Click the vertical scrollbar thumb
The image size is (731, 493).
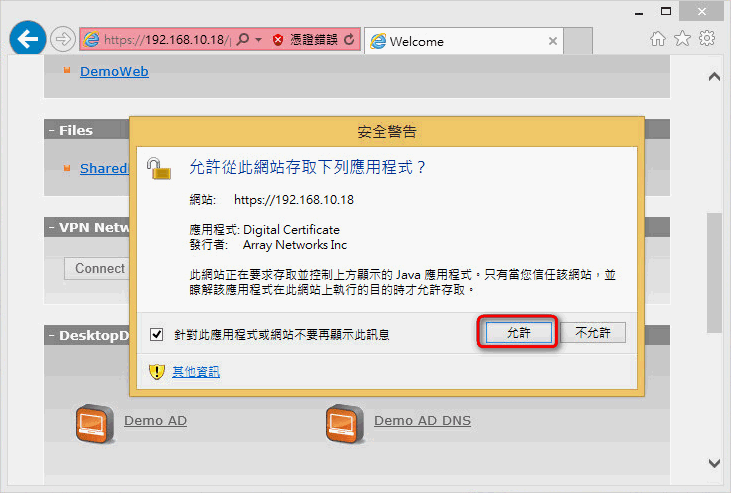tap(714, 273)
